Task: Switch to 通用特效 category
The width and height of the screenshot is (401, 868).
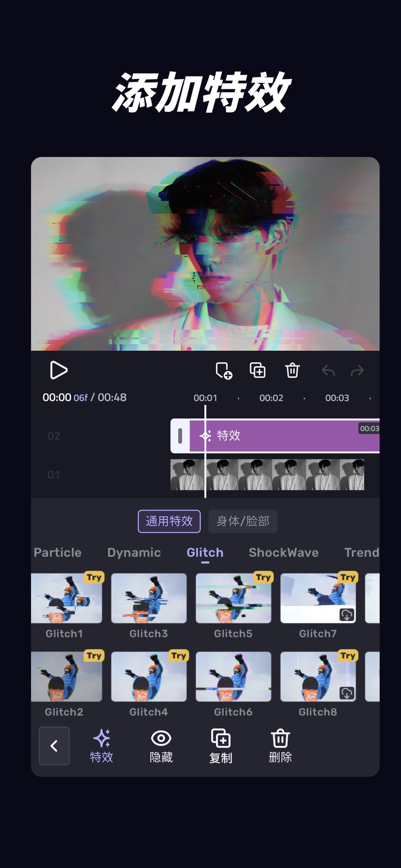Action: (x=169, y=521)
